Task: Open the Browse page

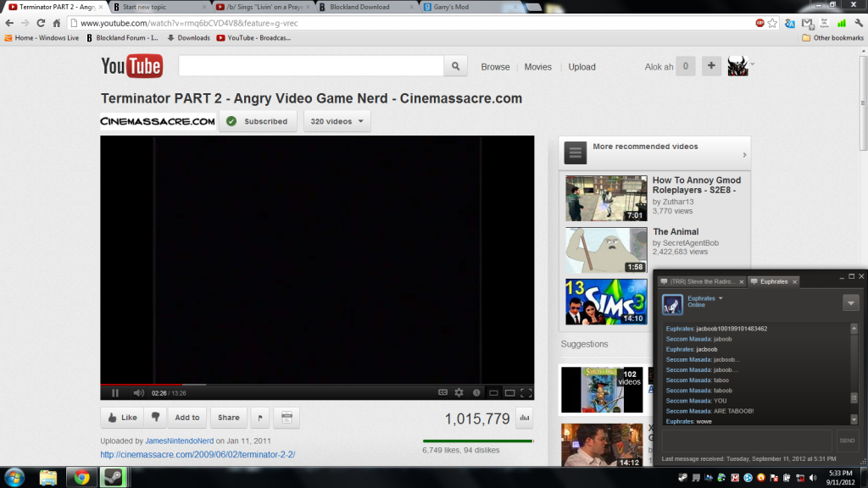Action: (495, 67)
